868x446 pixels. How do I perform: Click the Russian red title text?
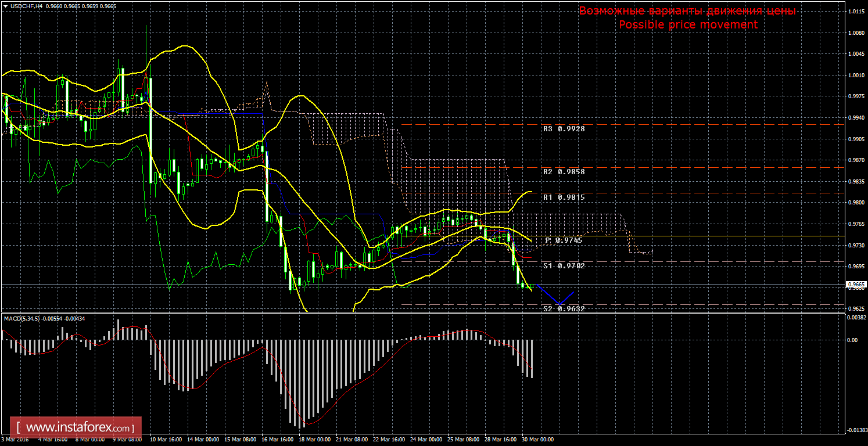point(688,11)
